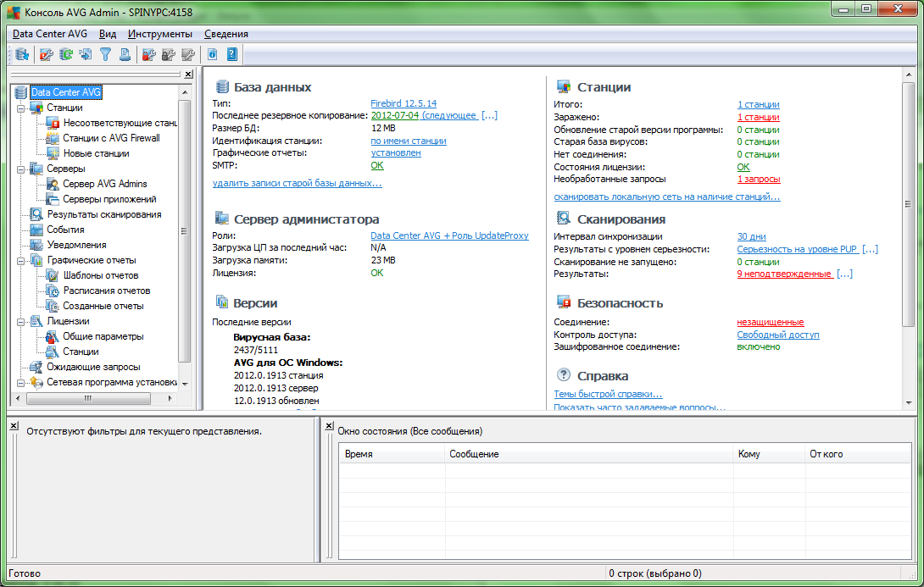This screenshot has height=587, width=924.
Task: Click the icon beside Уведомления
Action: [36, 245]
